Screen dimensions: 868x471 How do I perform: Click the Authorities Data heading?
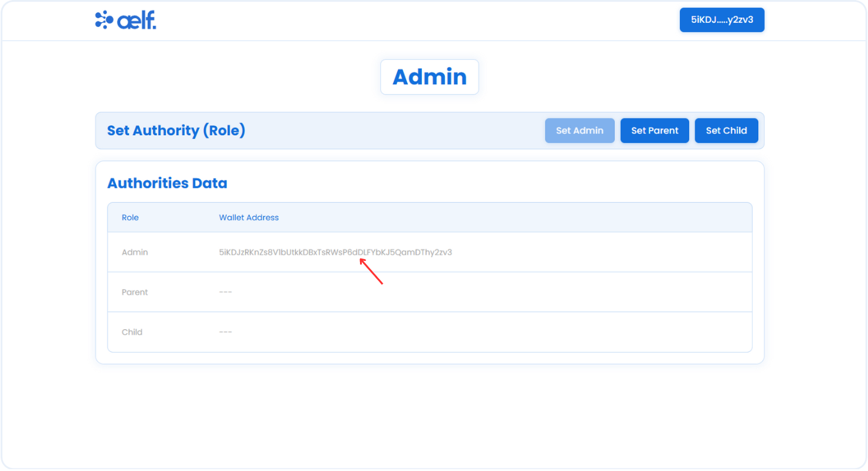point(167,183)
